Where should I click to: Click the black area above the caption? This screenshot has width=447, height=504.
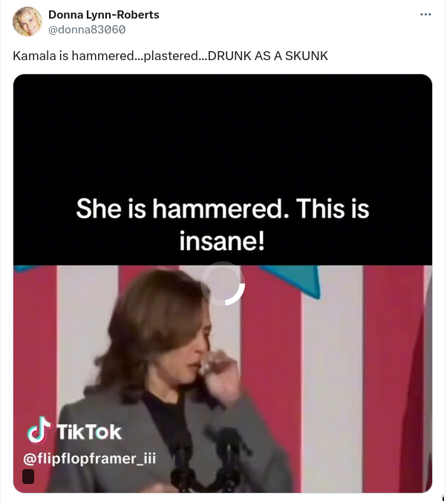tap(223, 126)
